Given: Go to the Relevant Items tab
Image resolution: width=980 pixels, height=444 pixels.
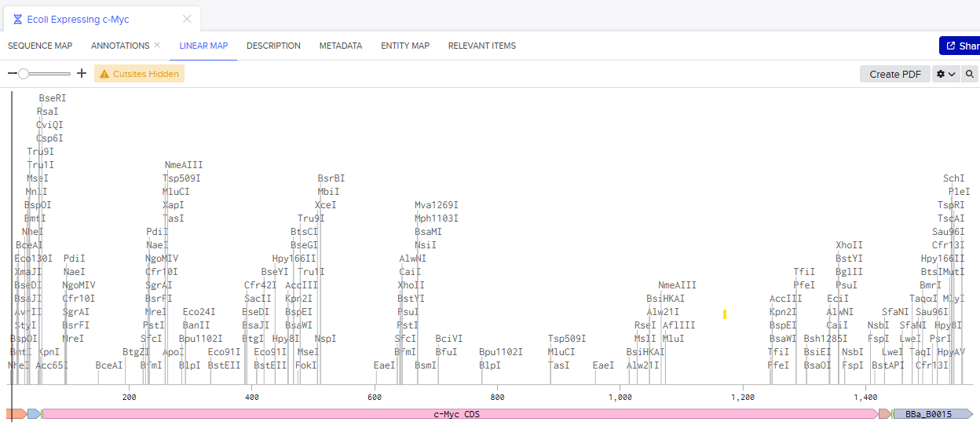Looking at the screenshot, I should click(482, 46).
